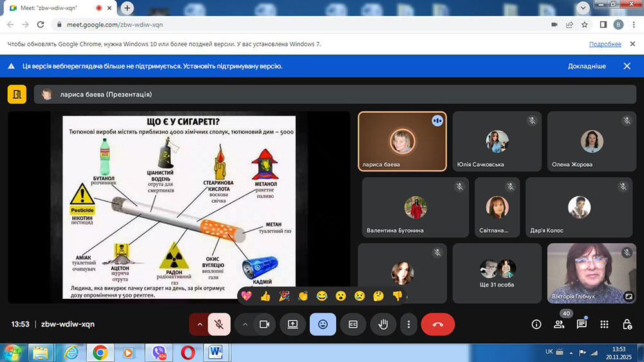Raise hand in the meeting
The height and width of the screenshot is (362, 644).
383,325
